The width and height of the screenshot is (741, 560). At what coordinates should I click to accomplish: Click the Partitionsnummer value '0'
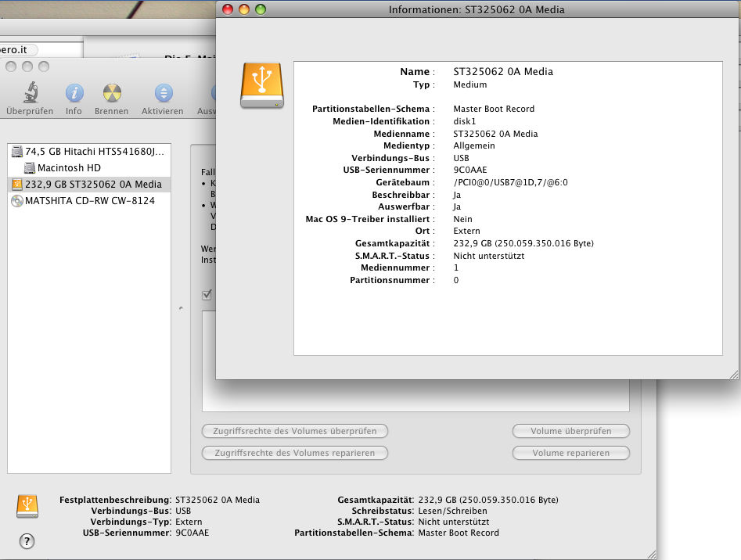[x=456, y=280]
